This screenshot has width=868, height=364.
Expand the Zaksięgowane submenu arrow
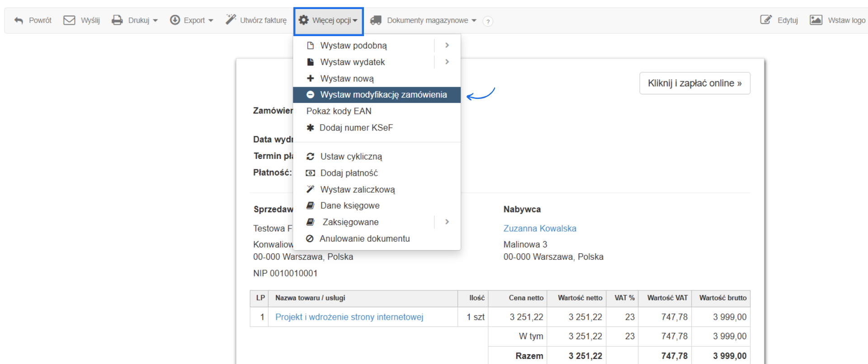click(447, 222)
